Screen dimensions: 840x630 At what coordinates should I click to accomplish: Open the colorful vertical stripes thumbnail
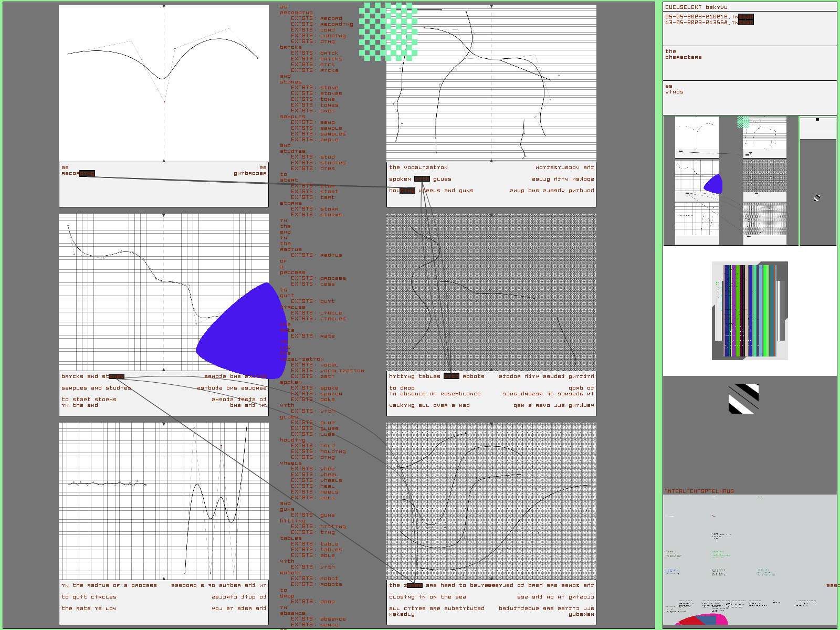coord(750,311)
